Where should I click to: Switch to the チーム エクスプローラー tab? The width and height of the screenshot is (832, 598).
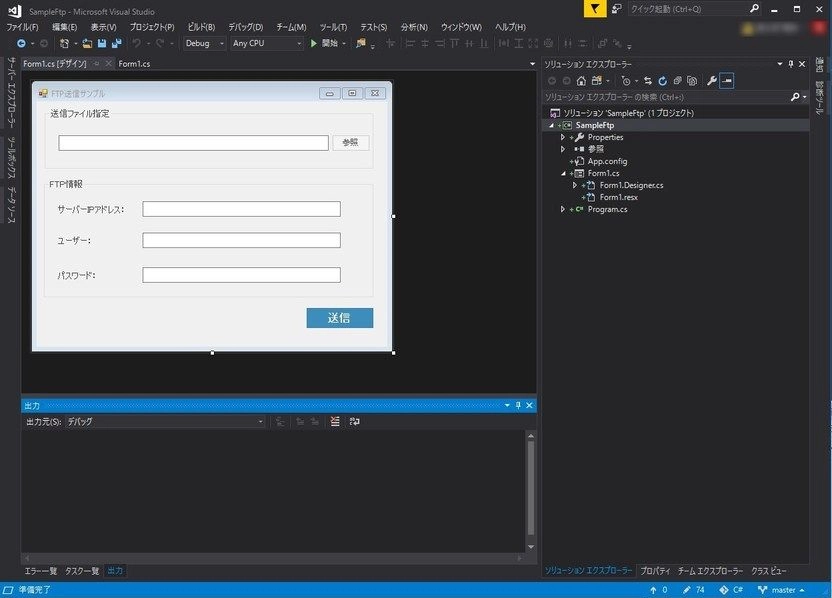click(710, 571)
